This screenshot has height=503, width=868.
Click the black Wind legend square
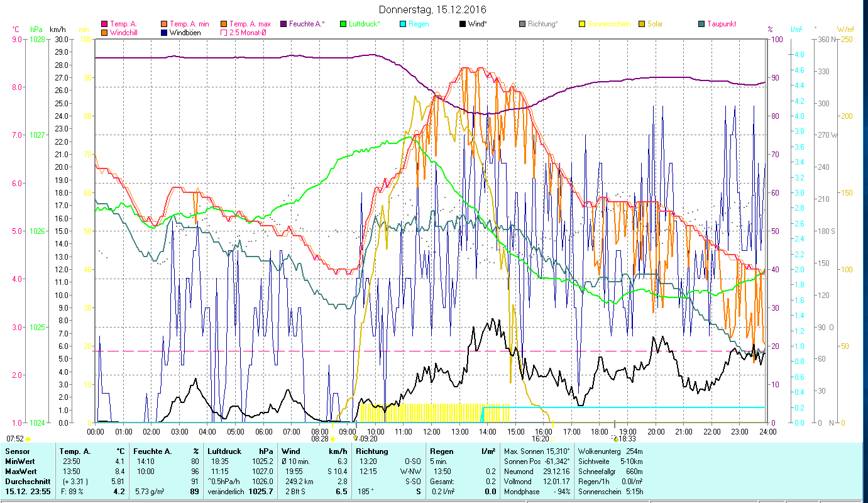pos(463,25)
